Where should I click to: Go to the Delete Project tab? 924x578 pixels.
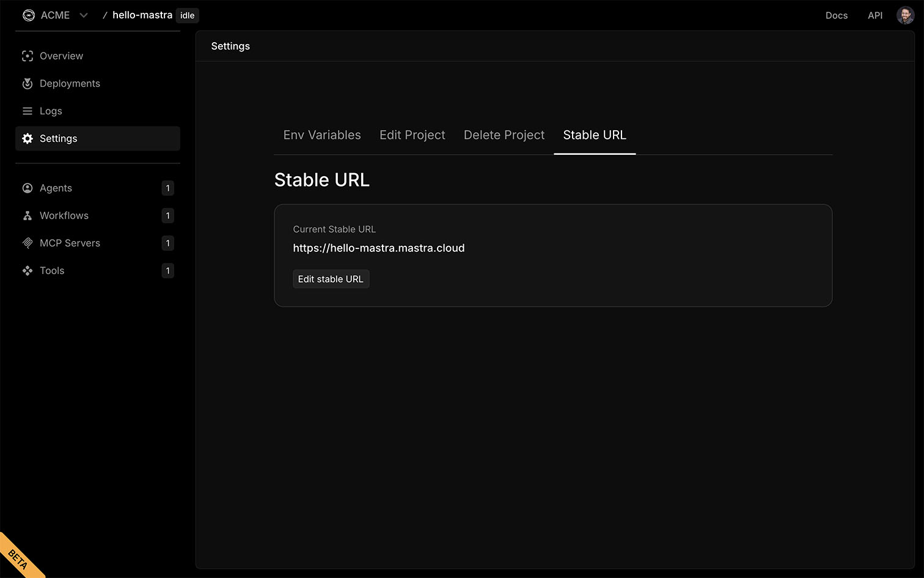[x=504, y=135]
